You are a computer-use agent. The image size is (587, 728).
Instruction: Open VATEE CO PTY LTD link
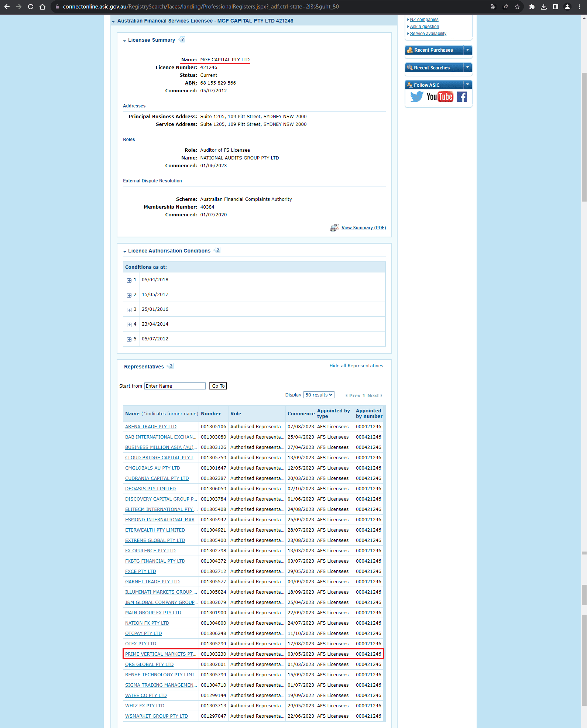pyautogui.click(x=146, y=695)
